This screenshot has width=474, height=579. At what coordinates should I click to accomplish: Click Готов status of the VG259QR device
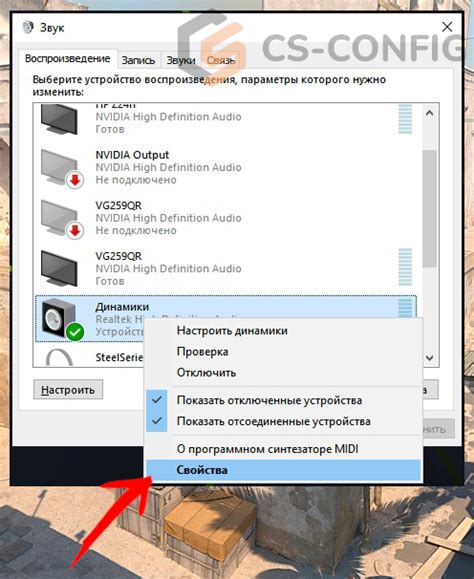coord(110,281)
